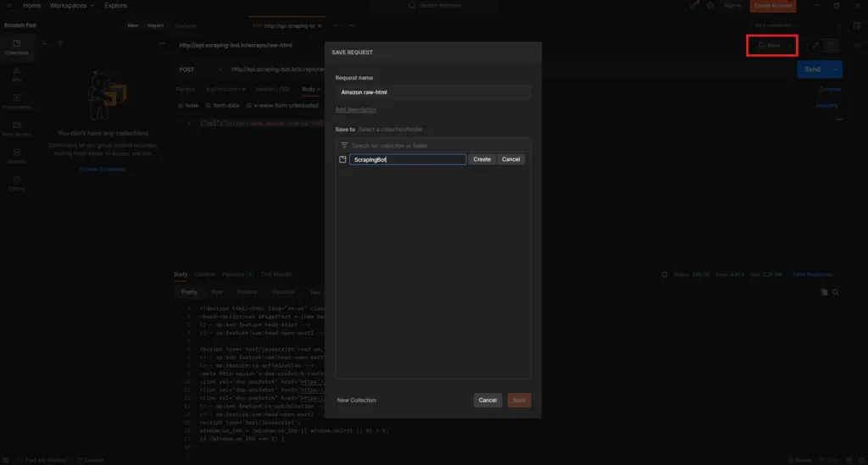
Task: Copy response using the copy icon
Action: tap(823, 291)
